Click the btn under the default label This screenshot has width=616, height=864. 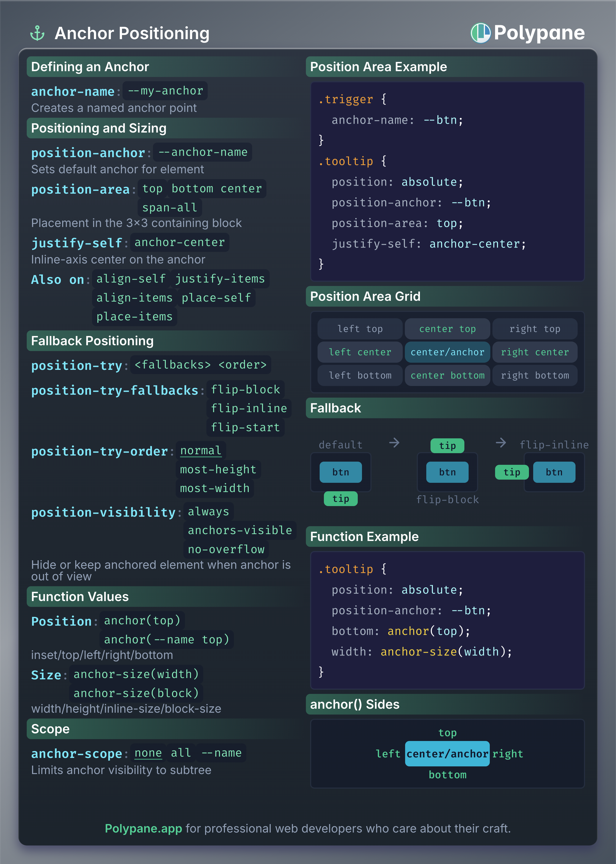click(x=341, y=472)
